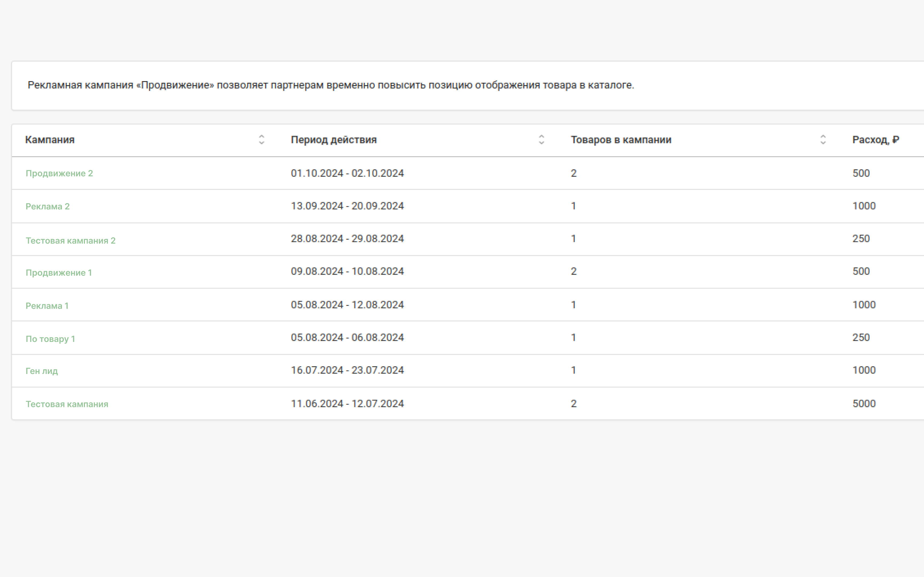Viewport: 924px width, 577px height.
Task: Click product count 1 in Реклама 1 row
Action: (573, 305)
